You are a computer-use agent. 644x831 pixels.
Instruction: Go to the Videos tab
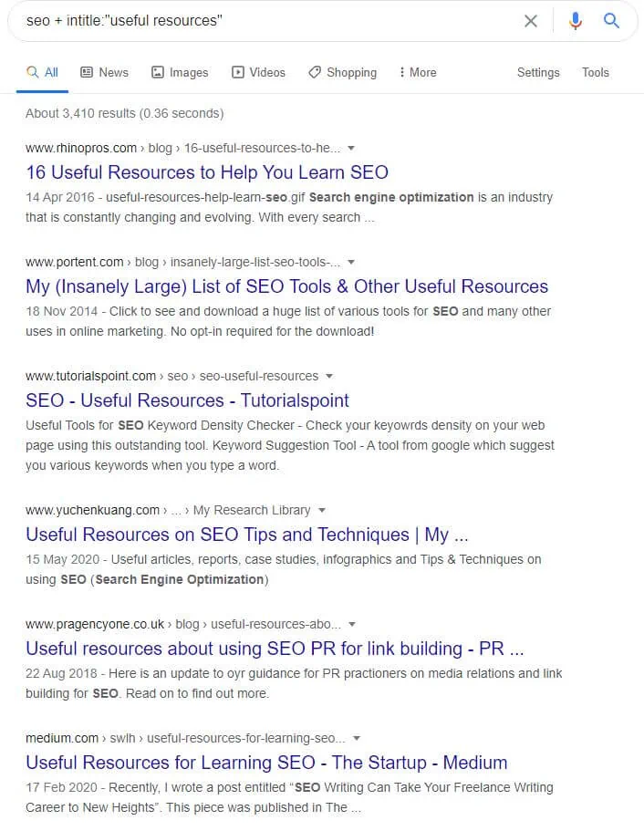259,73
